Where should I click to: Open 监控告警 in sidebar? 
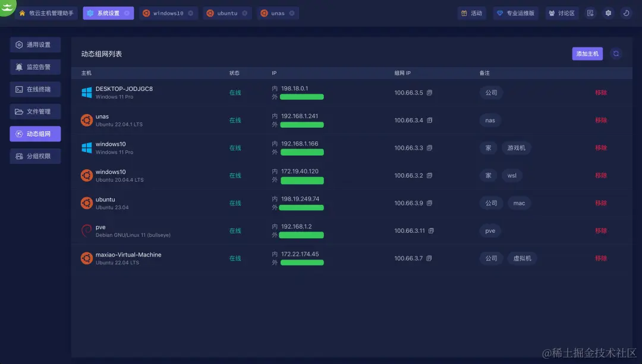[x=35, y=67]
